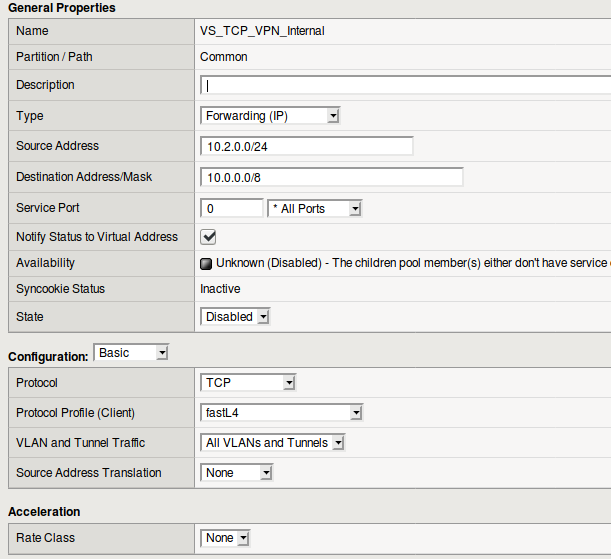Open the Type dropdown showing Forwarding (IP)
This screenshot has width=611, height=559.
pyautogui.click(x=271, y=116)
